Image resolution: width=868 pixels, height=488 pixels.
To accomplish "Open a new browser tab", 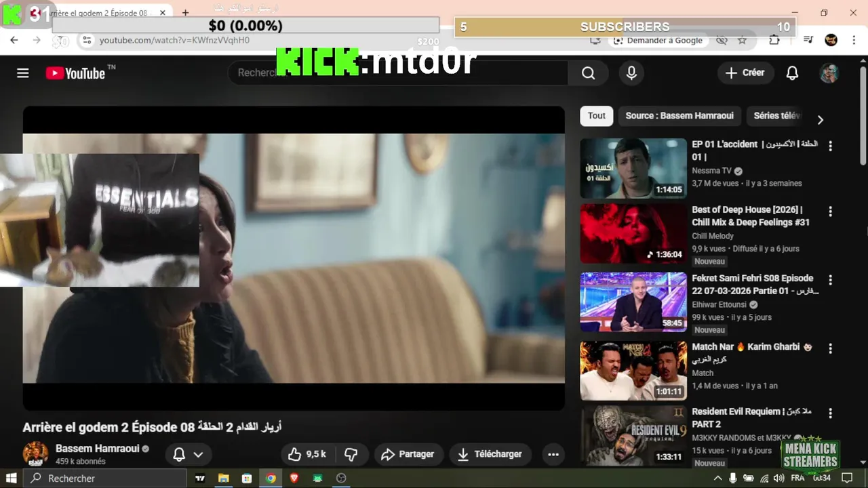I will tap(185, 13).
